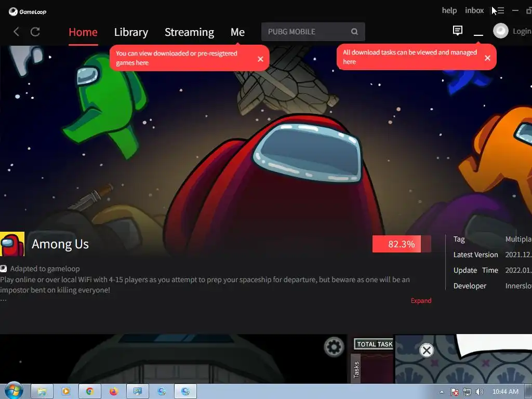Close the download tasks tooltip
Viewport: 532px width, 399px height.
coord(487,58)
